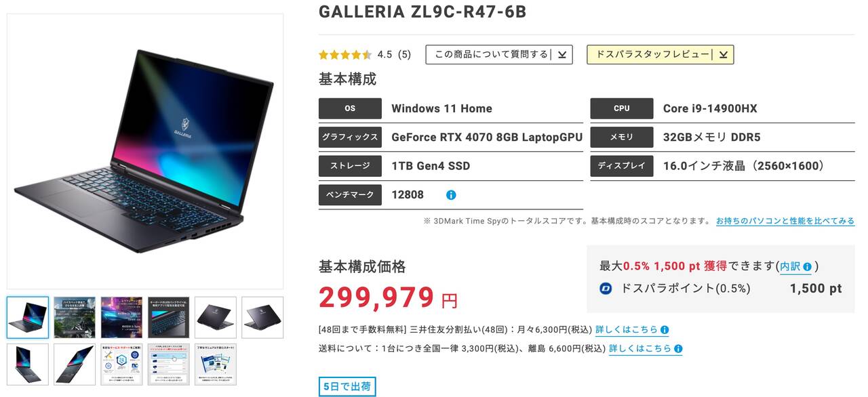The height and width of the screenshot is (397, 868).
Task: Click the info icon beside 内訳
Action: tap(807, 267)
